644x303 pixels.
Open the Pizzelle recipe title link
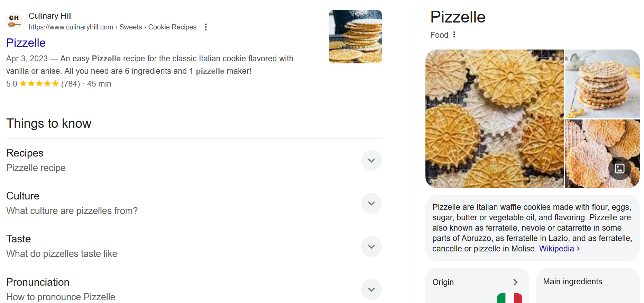(26, 43)
